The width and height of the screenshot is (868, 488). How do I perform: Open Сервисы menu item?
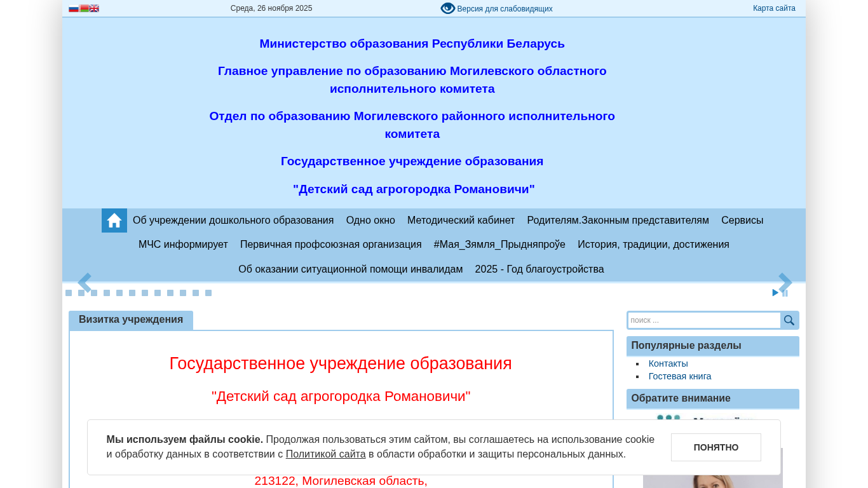[x=742, y=220]
